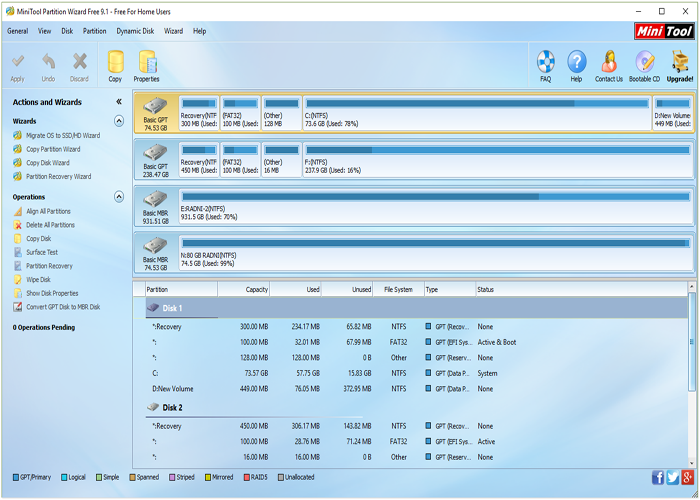The width and height of the screenshot is (700, 500).
Task: Select the Disk 1 header row
Action: pyautogui.click(x=416, y=308)
